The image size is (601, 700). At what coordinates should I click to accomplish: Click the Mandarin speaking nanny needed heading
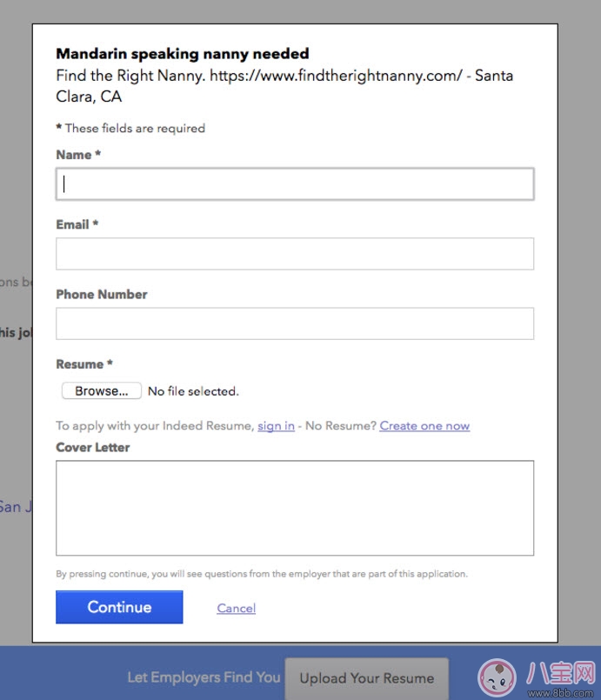(182, 54)
